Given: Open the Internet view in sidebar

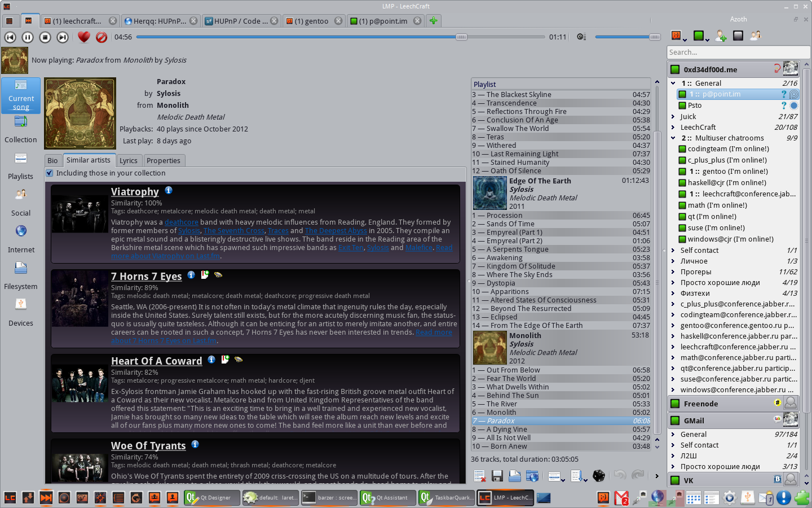Looking at the screenshot, I should [21, 240].
